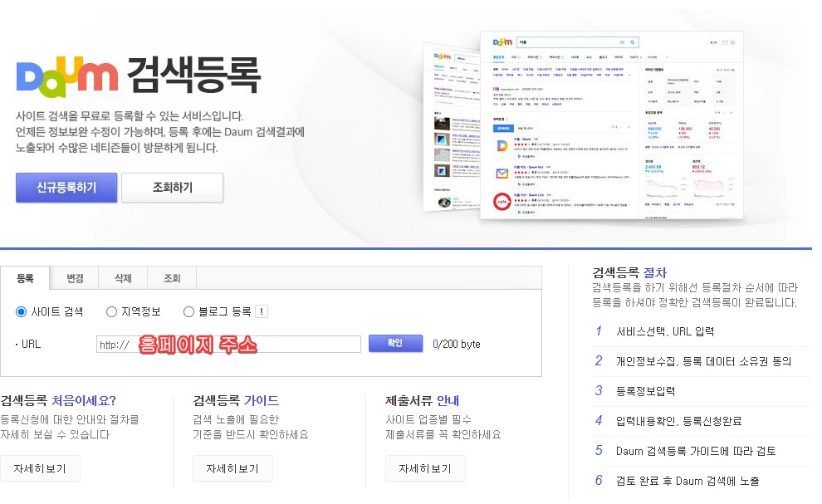Click step 6 검토 완료 후 Daum 검색에 노출

click(x=687, y=481)
